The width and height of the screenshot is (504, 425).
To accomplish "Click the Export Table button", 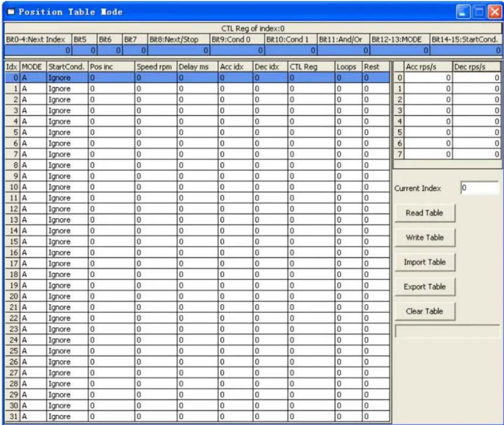I will (x=425, y=286).
